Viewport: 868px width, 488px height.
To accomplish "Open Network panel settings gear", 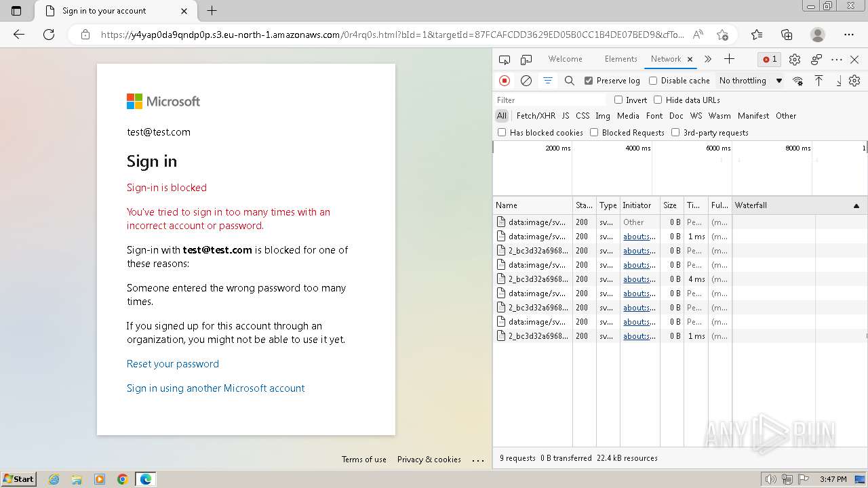I will coord(854,81).
